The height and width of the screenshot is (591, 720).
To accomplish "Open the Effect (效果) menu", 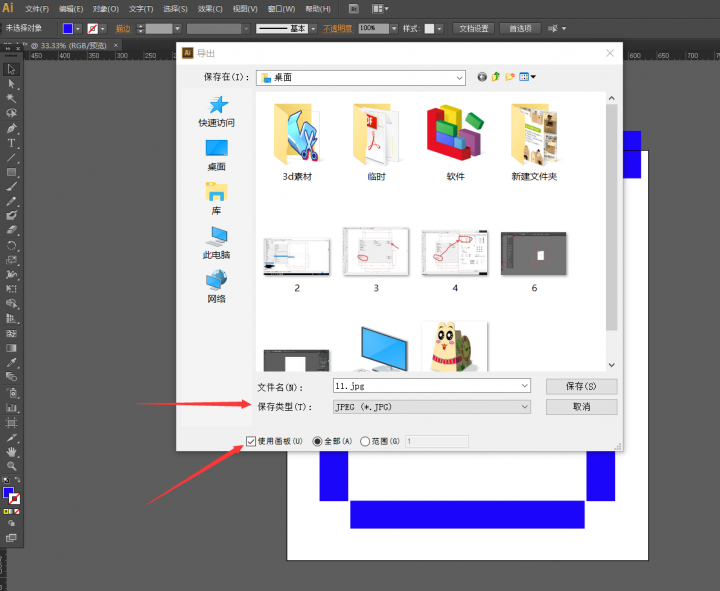I will coord(210,8).
